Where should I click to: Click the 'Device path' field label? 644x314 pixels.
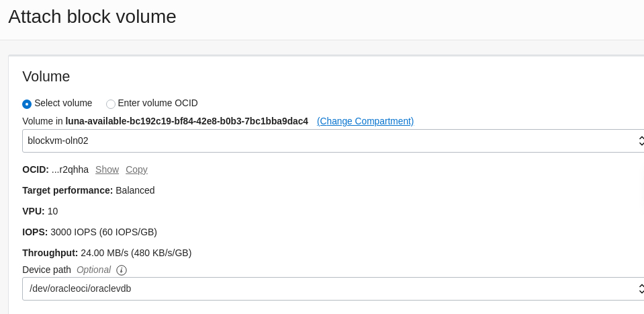(x=46, y=270)
